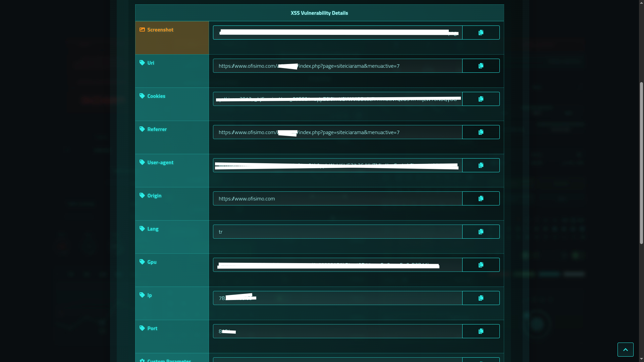
Task: Click the XSS Vulnerability Details heading
Action: point(319,13)
